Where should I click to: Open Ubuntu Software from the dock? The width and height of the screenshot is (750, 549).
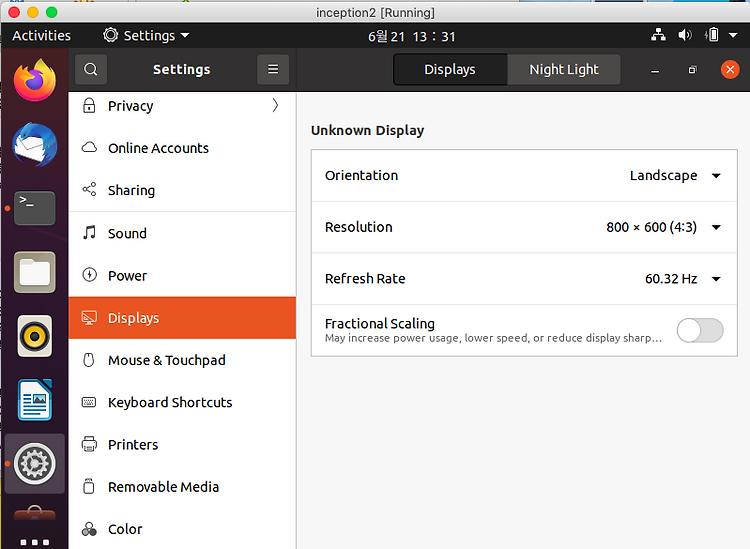coord(34,514)
